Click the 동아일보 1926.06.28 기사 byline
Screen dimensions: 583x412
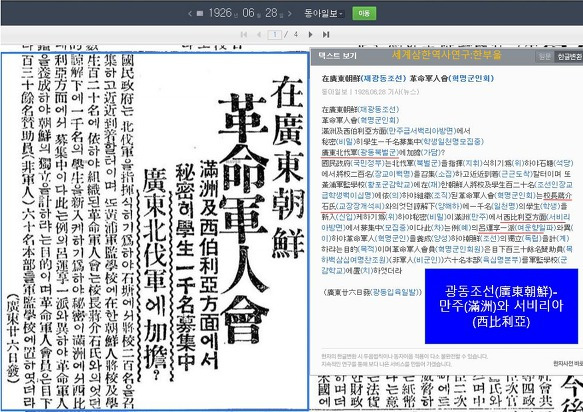pos(370,91)
